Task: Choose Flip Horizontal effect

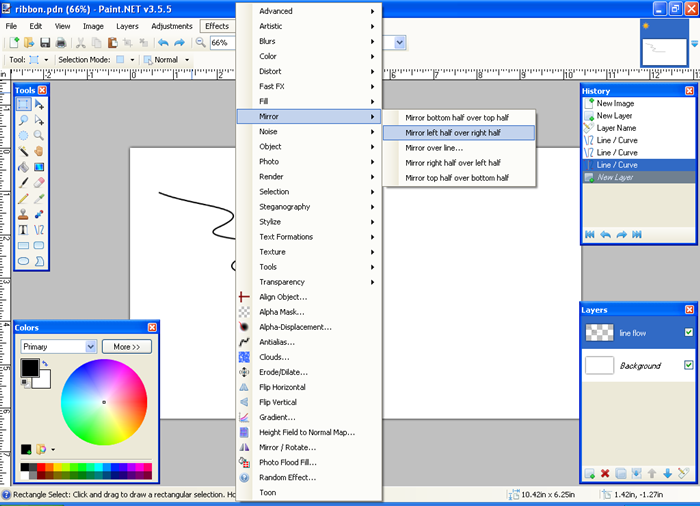Action: [x=309, y=387]
